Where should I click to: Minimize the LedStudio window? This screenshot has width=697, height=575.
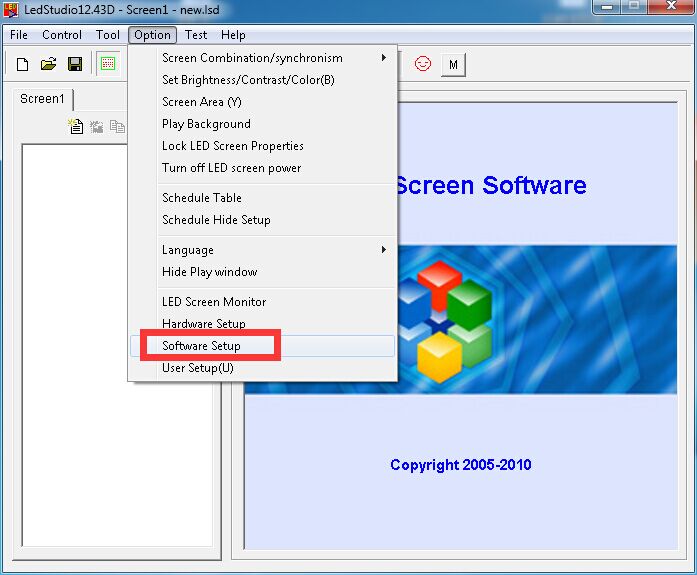(607, 7)
